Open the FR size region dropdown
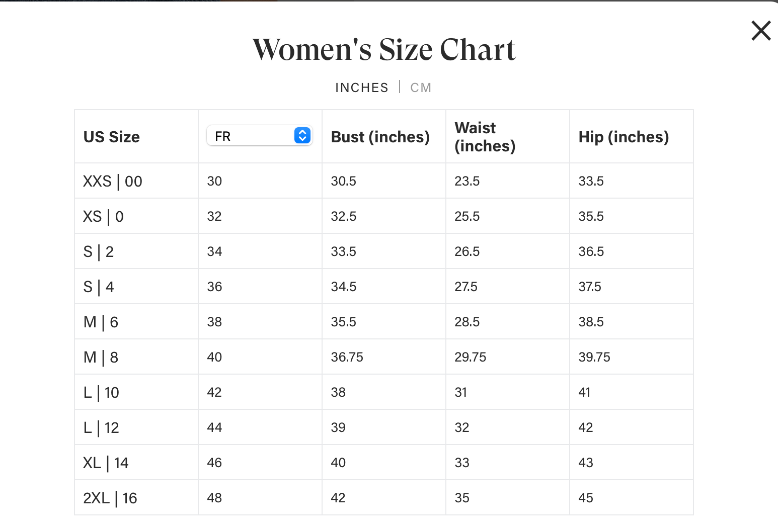The image size is (778, 532). (260, 136)
